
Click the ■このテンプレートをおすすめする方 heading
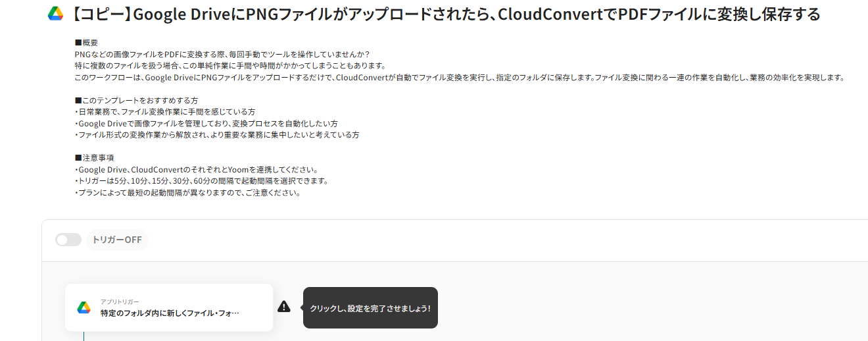click(x=137, y=100)
